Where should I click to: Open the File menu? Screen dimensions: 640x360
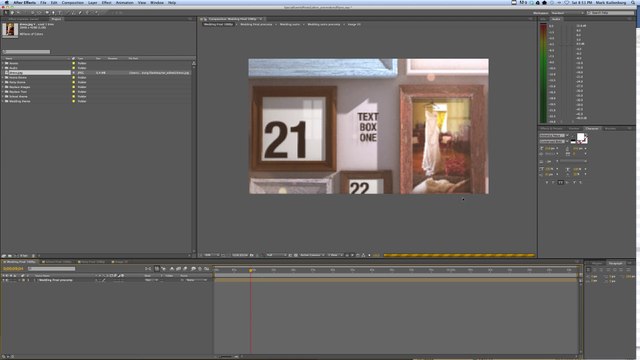(43, 2)
